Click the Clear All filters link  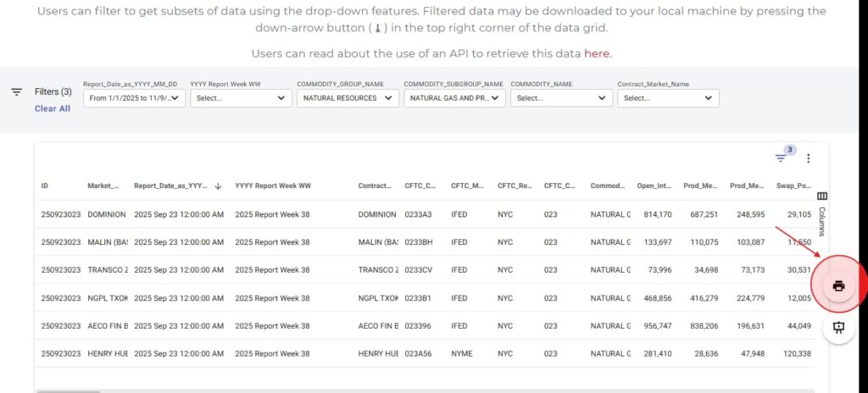(x=53, y=108)
